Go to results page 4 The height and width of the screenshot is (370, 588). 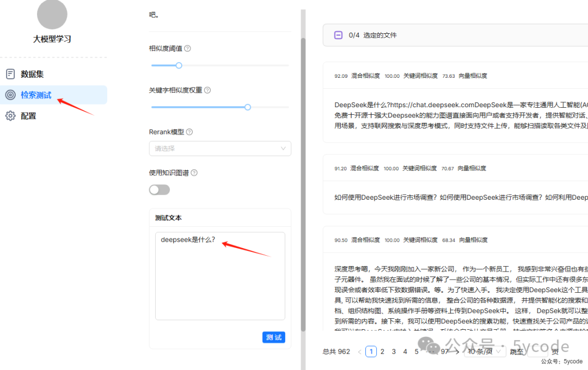[405, 351]
